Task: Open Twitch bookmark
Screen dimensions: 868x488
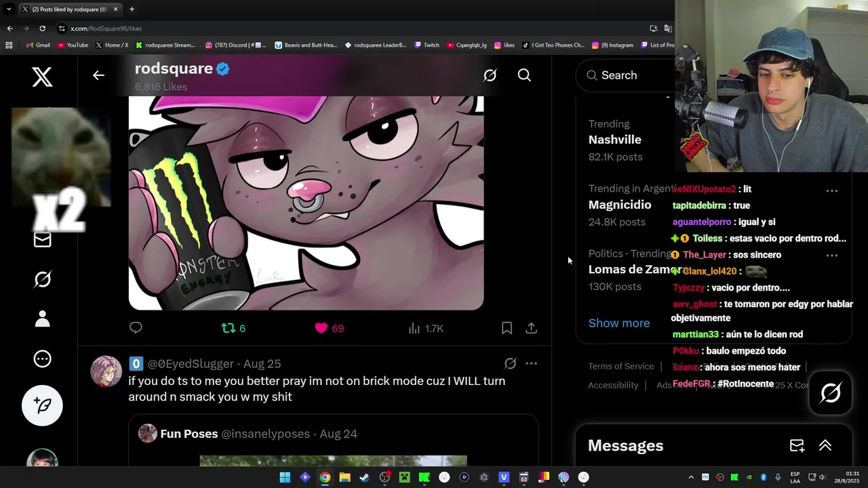Action: [427, 45]
